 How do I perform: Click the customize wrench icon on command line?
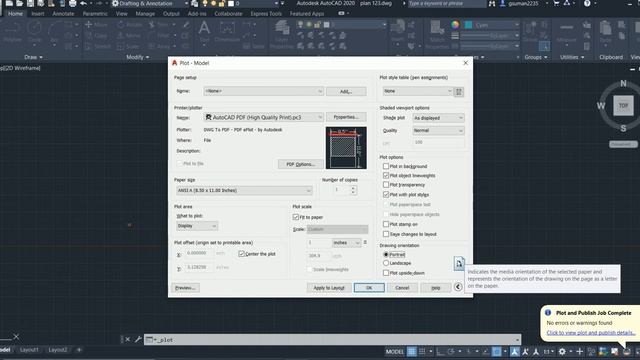pyautogui.click(x=138, y=339)
